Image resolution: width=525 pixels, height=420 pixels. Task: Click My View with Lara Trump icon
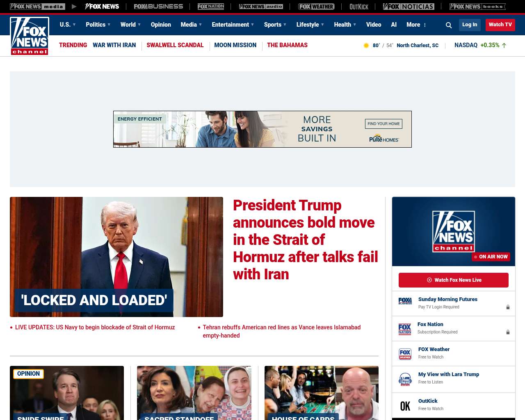click(405, 379)
